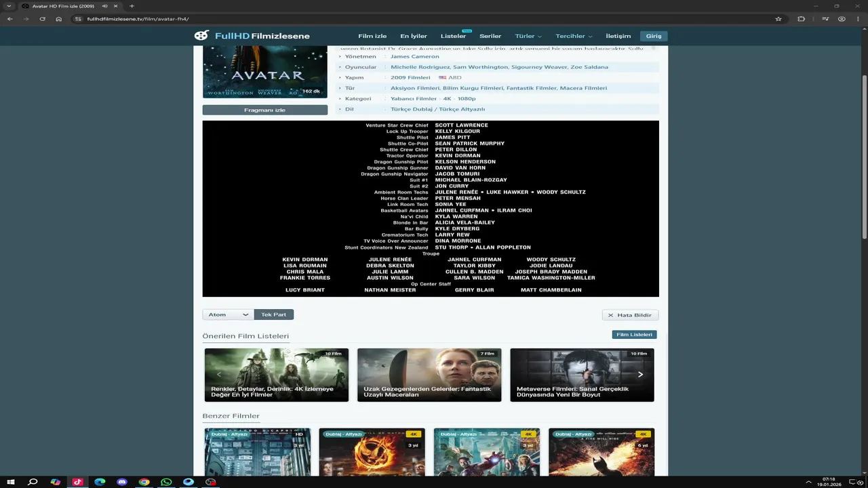The image size is (868, 488).
Task: Open the Metaverse Filmleri list card
Action: click(x=582, y=375)
